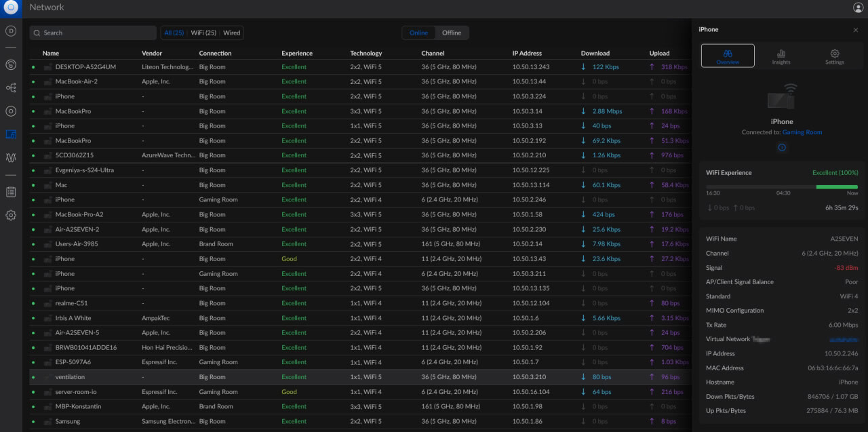Select the Client Devices sidebar icon

(x=11, y=134)
